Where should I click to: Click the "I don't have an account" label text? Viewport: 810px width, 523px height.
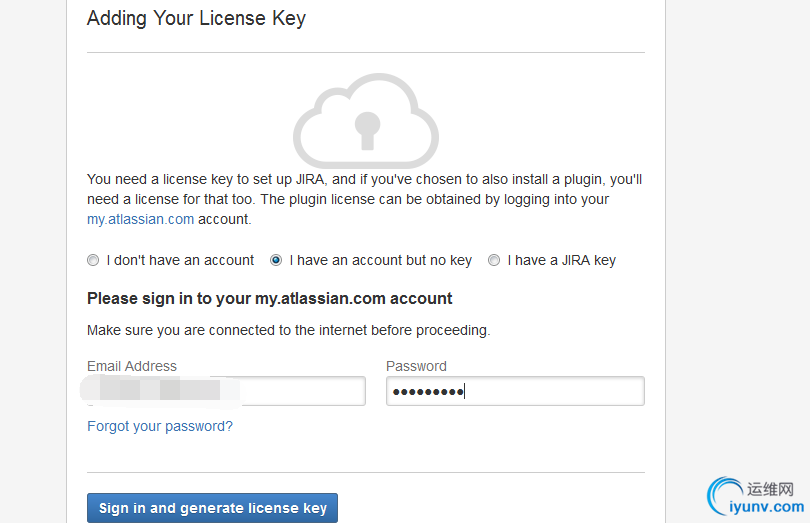180,260
